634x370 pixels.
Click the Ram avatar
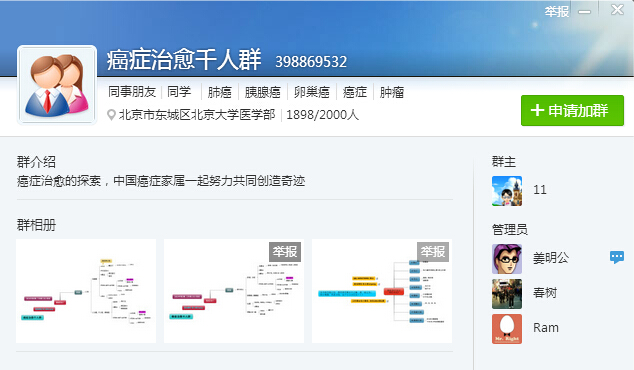pos(507,329)
